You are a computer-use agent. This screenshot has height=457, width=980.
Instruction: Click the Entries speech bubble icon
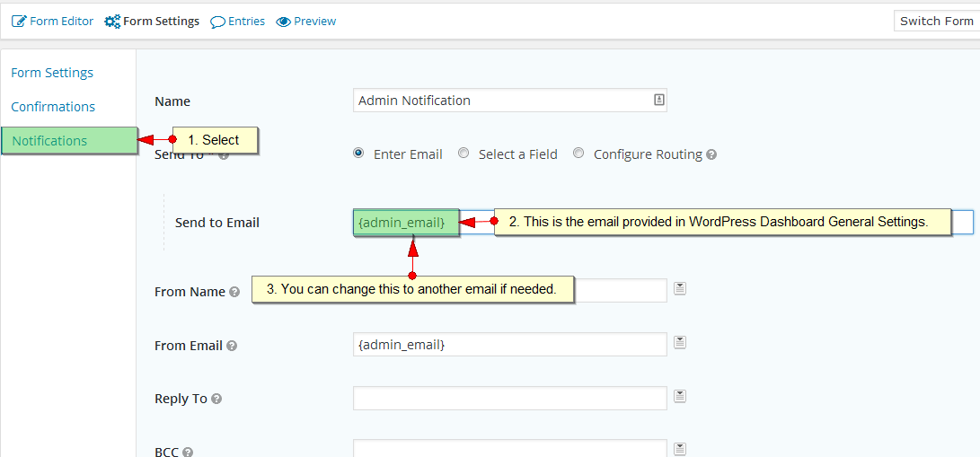pyautogui.click(x=217, y=22)
